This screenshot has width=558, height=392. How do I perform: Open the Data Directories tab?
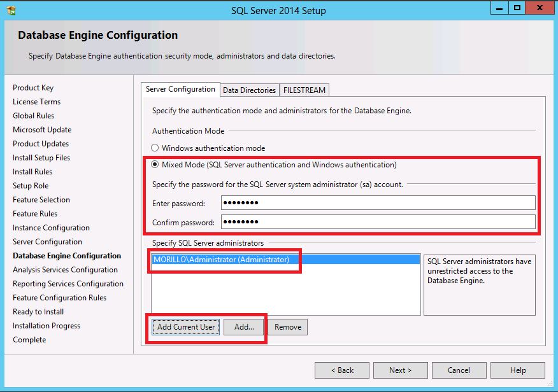point(249,90)
